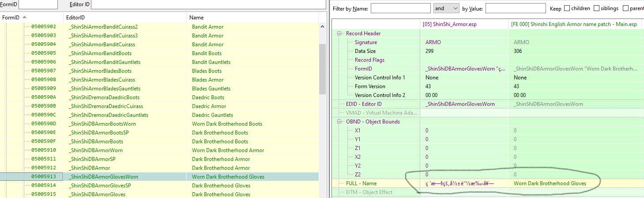Image resolution: width=644 pixels, height=198 pixels.
Task: Select record 05005904 _ShinShiArmorBanditCuirass
Action: 159,45
